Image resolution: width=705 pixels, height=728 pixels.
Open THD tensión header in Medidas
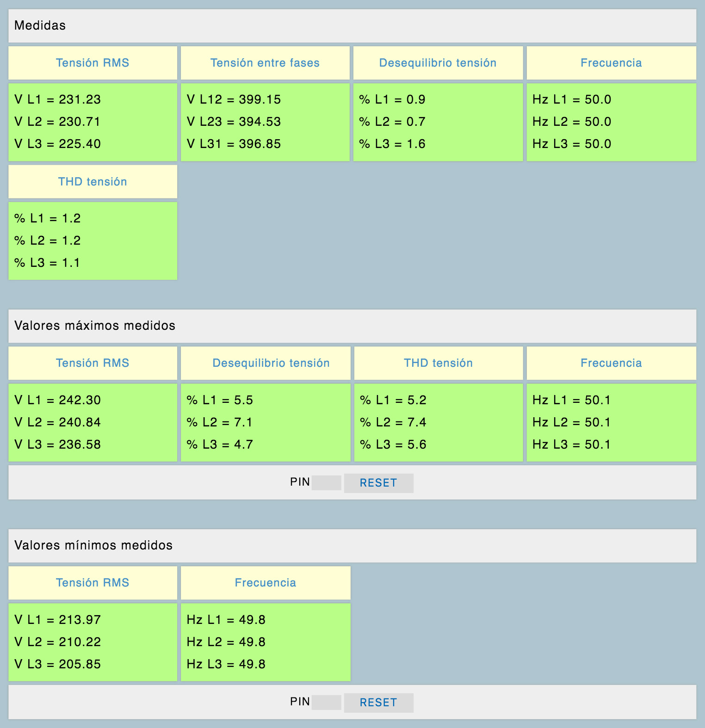click(93, 182)
